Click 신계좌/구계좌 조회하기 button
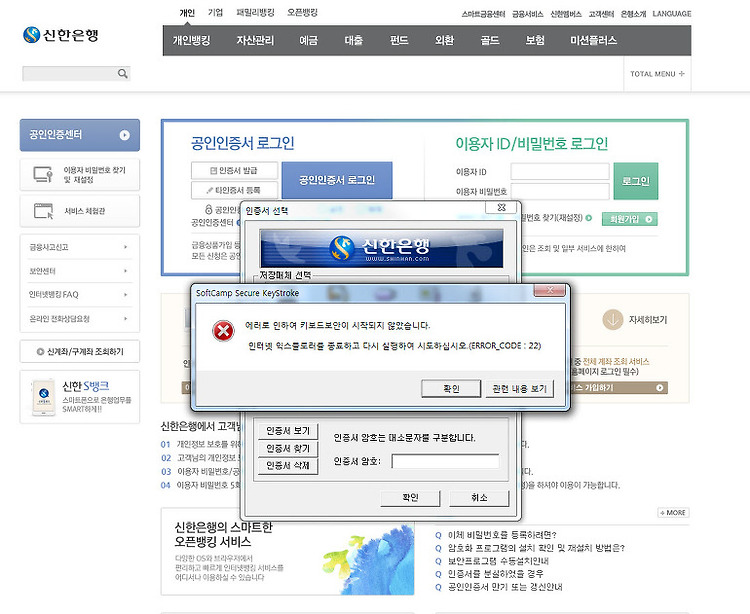 pos(80,351)
